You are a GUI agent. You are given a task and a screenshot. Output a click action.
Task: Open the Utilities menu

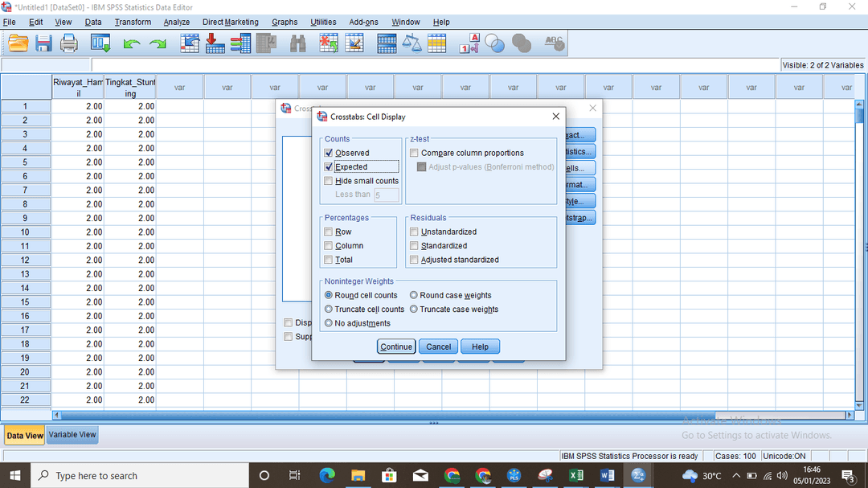coord(323,23)
